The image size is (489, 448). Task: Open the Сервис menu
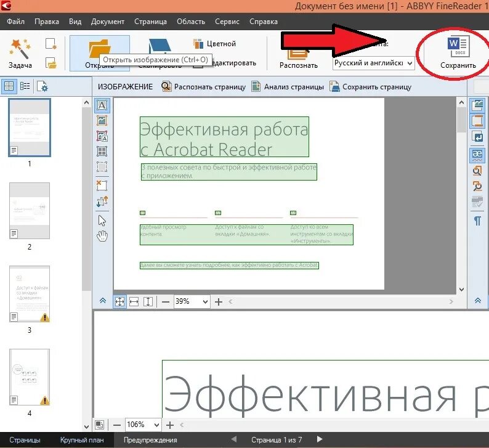[227, 22]
